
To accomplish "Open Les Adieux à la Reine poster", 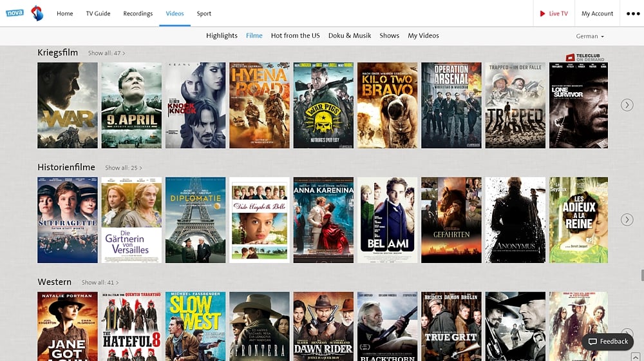I will point(579,220).
